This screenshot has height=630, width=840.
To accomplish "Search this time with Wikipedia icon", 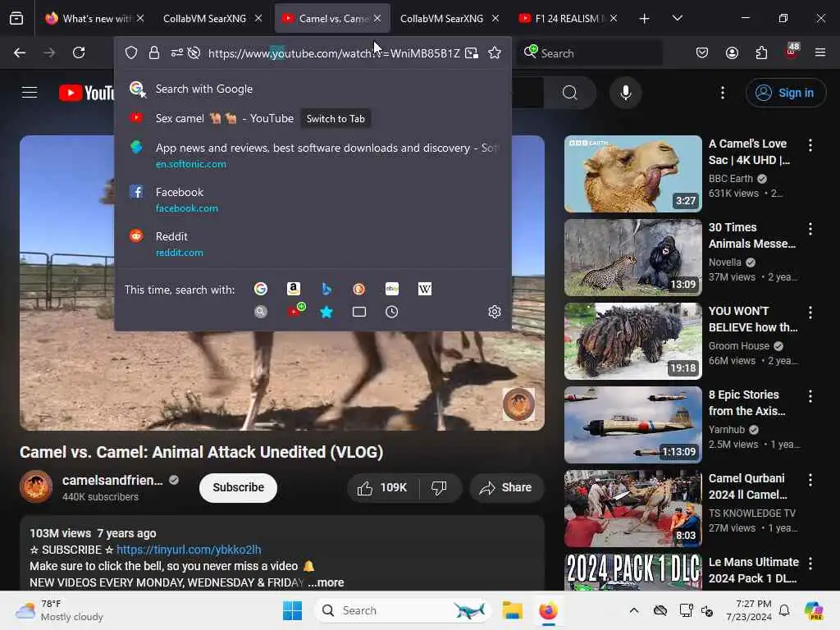I will click(425, 290).
